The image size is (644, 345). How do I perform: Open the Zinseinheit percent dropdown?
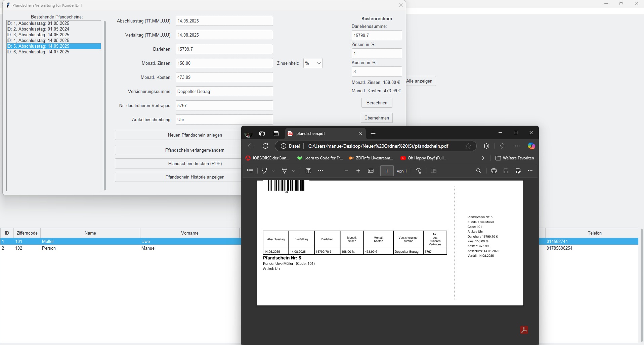(x=313, y=63)
